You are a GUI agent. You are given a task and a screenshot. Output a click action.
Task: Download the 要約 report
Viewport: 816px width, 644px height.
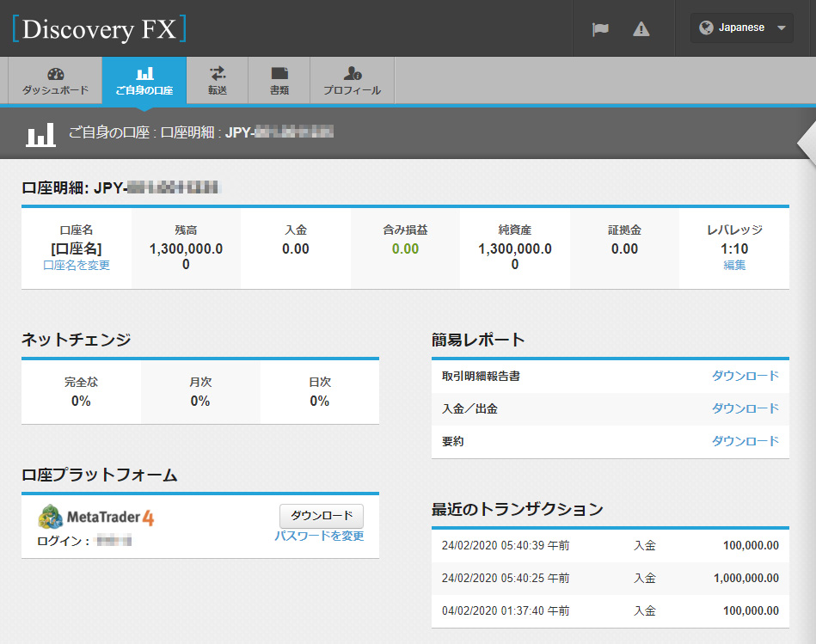[745, 441]
